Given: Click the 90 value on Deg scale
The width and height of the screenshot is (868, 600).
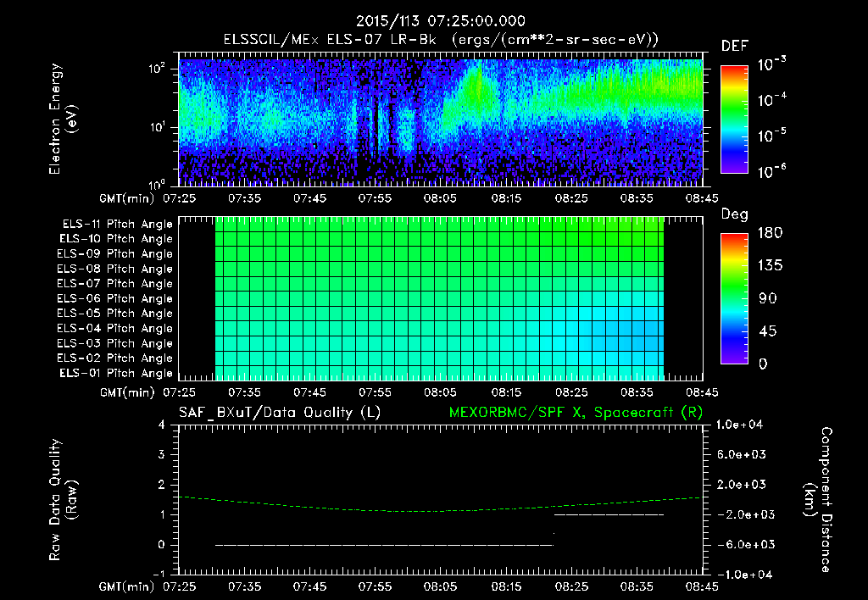Looking at the screenshot, I should [768, 299].
